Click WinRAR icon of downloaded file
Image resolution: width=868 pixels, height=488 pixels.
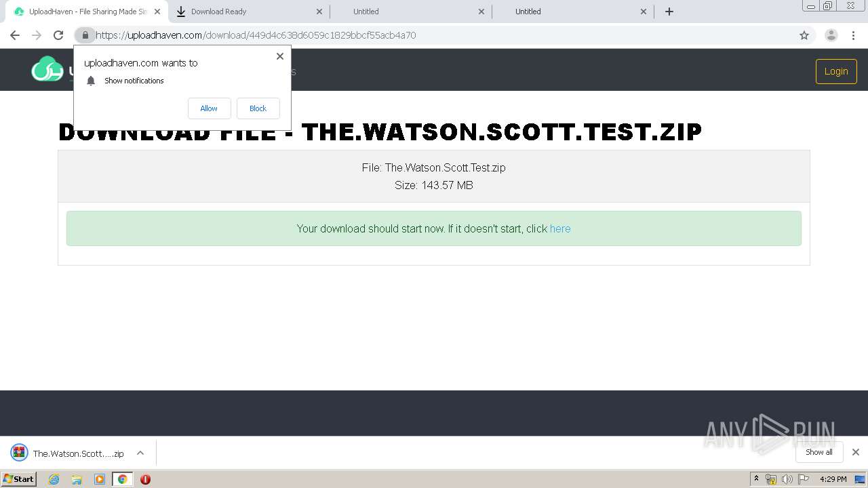click(x=19, y=453)
